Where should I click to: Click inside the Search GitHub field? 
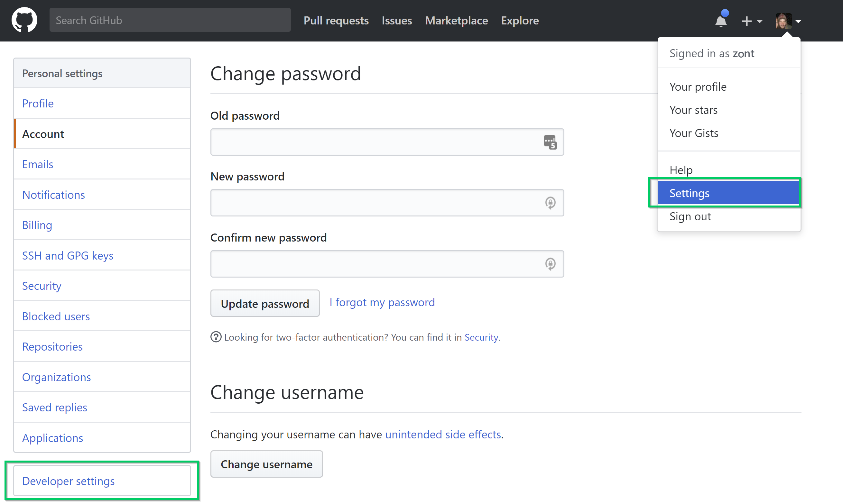pos(170,20)
